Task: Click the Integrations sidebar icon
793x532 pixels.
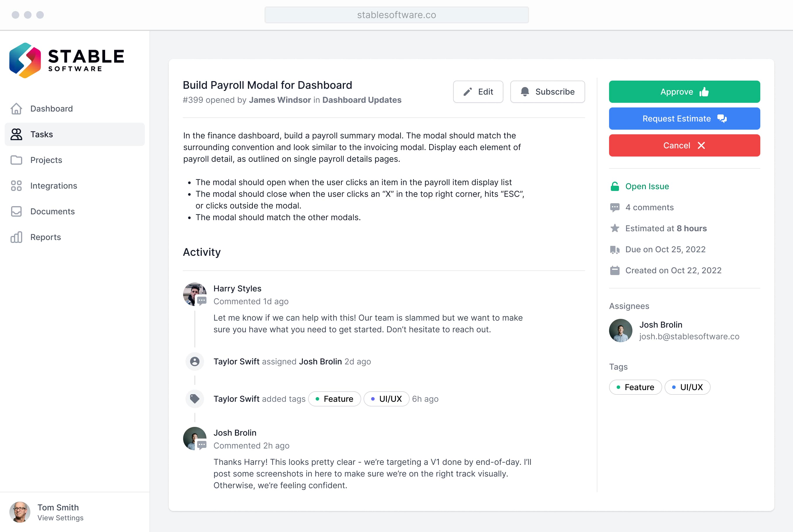Action: point(16,185)
